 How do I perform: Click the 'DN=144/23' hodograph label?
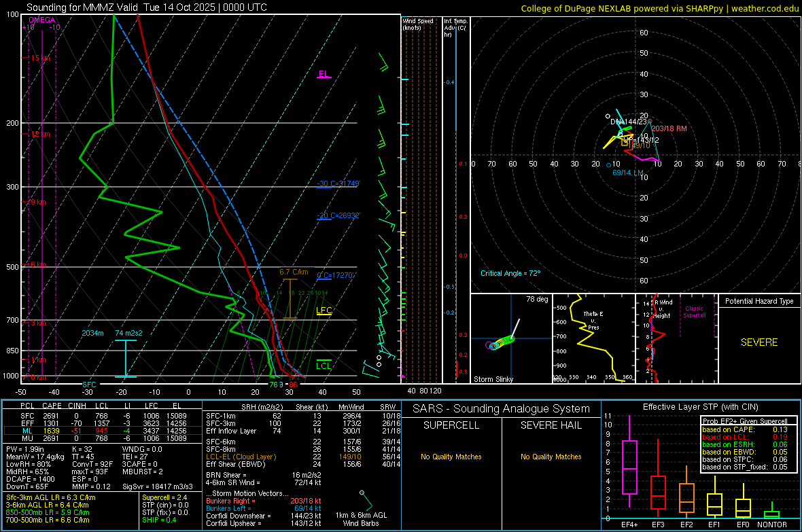tap(629, 122)
